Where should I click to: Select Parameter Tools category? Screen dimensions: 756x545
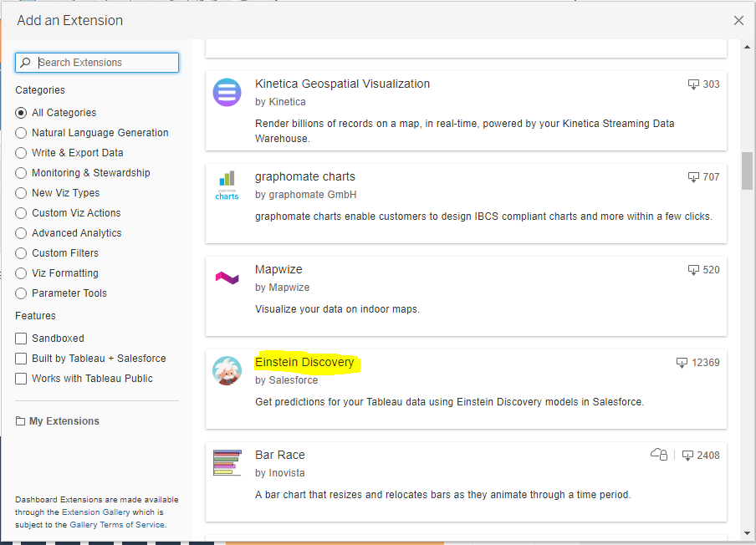click(21, 293)
